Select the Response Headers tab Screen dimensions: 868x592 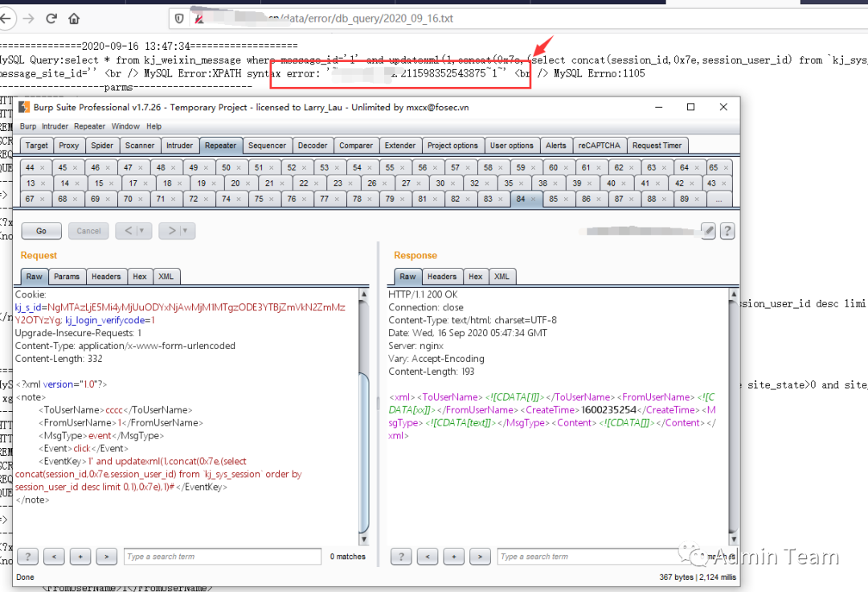(x=442, y=277)
